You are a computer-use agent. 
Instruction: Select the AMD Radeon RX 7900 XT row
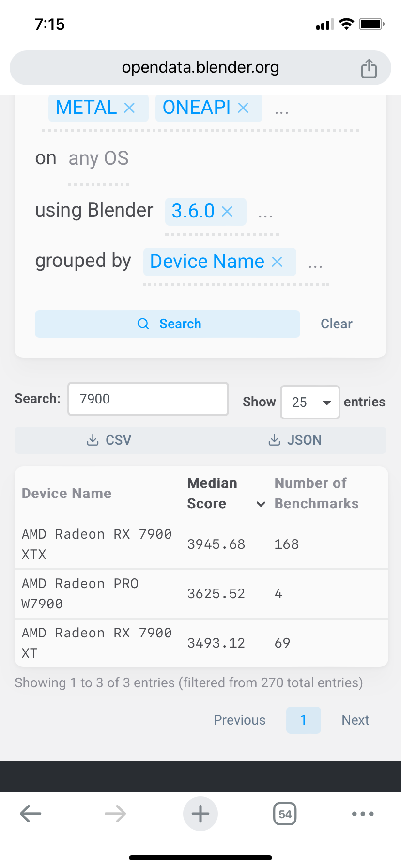201,643
